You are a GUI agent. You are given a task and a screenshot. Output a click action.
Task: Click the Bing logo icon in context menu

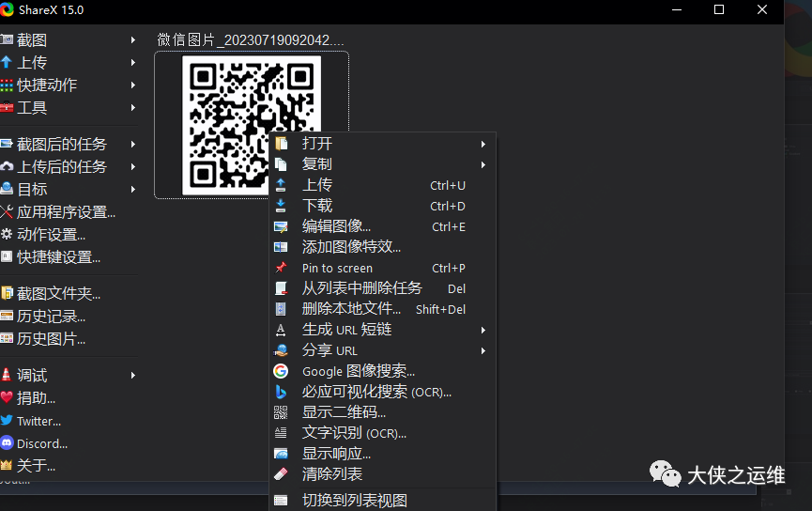tap(281, 392)
